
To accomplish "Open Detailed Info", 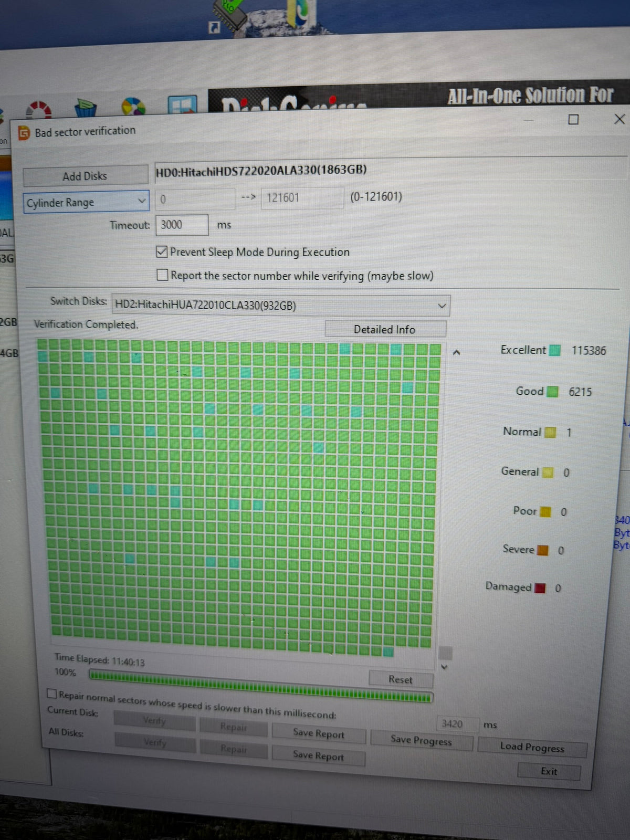I will [x=385, y=329].
